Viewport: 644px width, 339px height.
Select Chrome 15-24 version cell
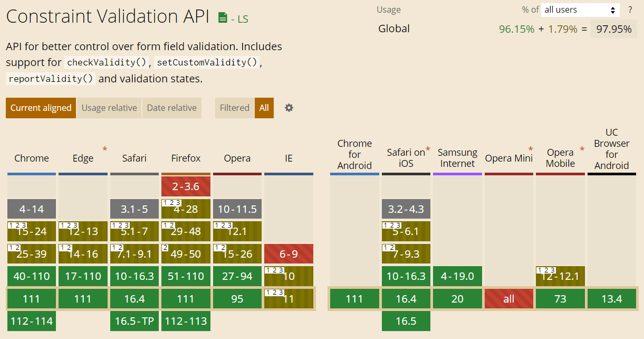(32, 231)
